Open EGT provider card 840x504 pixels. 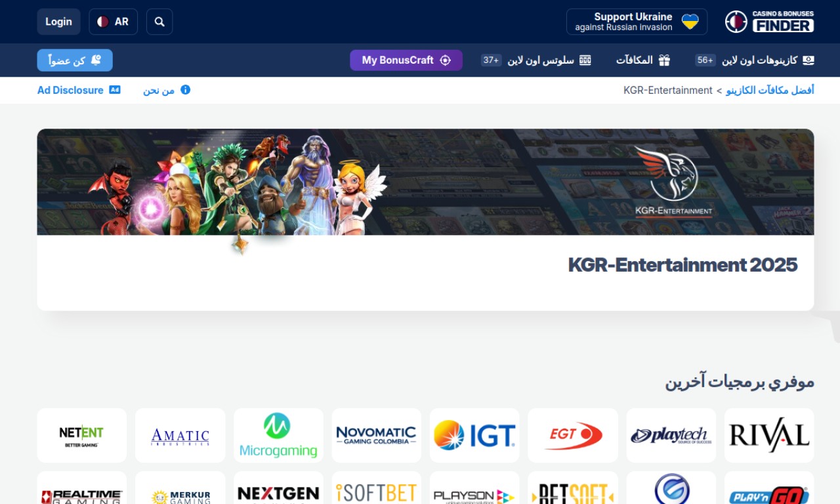click(573, 435)
